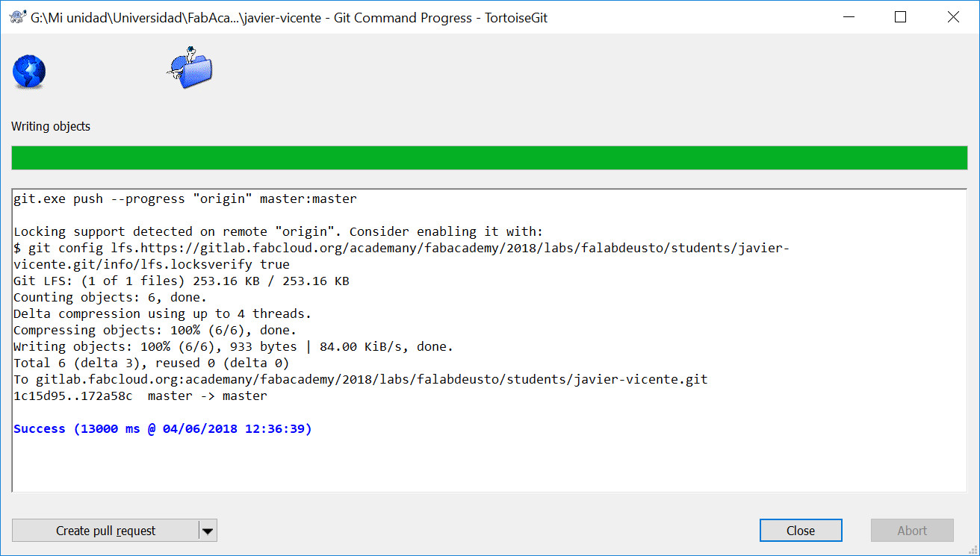Viewport: 980px width, 556px height.
Task: Close the window with the title bar X
Action: (952, 17)
